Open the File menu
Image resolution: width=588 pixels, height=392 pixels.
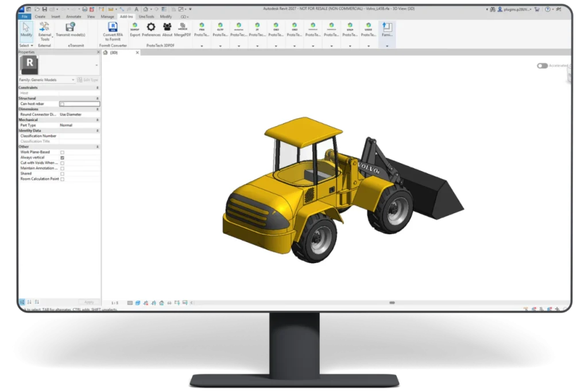coord(25,17)
